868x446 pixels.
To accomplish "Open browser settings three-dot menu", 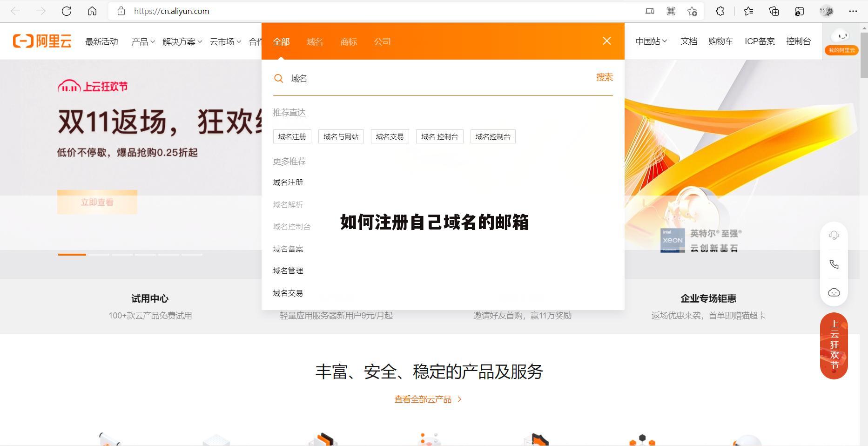I will click(853, 11).
